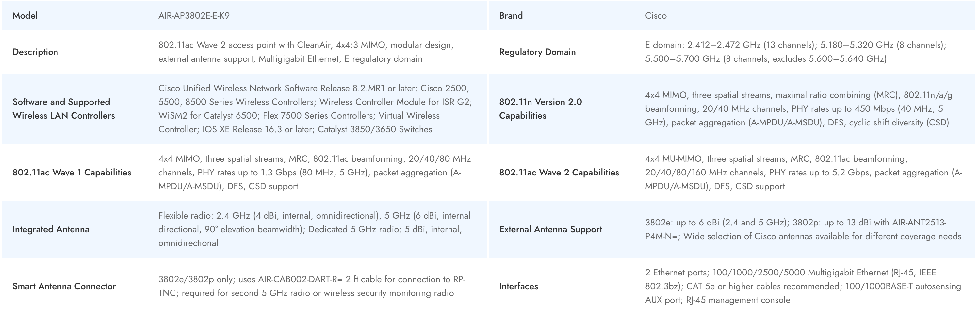Select the AIR-AP3802E-E-K9 model number text
This screenshot has width=980, height=315.
pos(194,16)
